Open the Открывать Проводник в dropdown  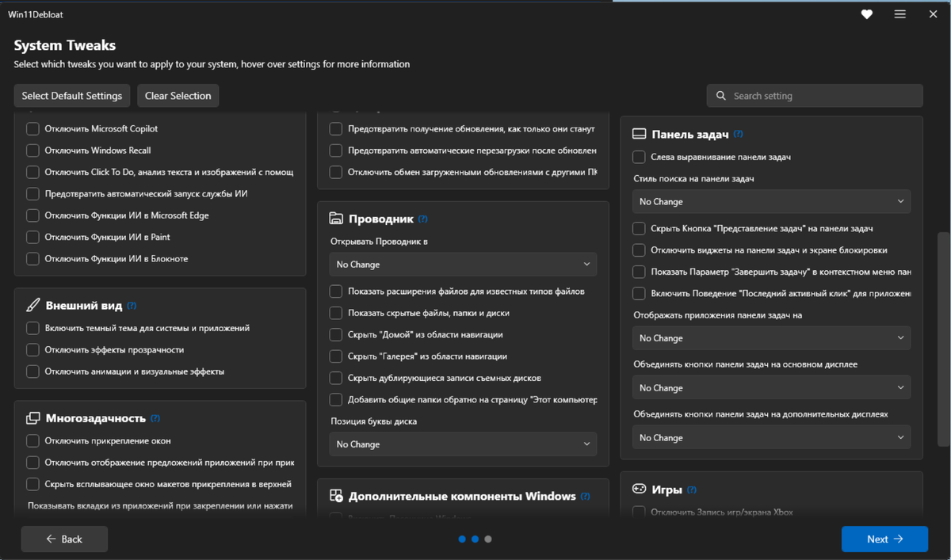click(463, 265)
